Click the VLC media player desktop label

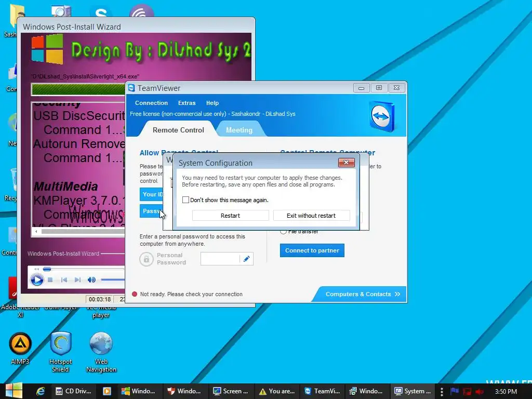tap(101, 312)
